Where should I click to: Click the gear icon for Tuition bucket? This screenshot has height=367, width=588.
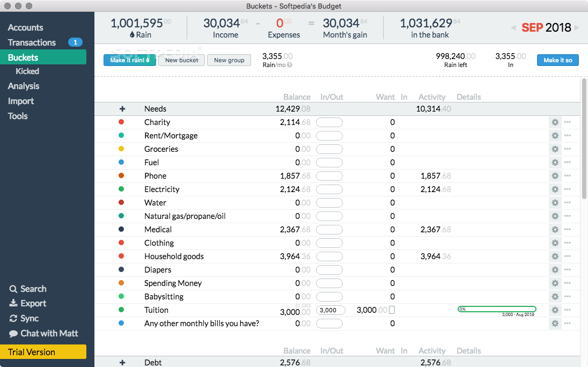(555, 310)
